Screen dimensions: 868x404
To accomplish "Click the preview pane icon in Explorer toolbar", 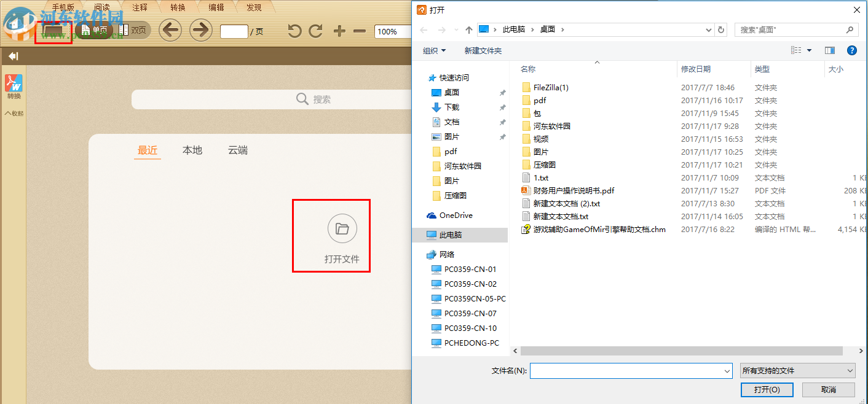I will [830, 50].
